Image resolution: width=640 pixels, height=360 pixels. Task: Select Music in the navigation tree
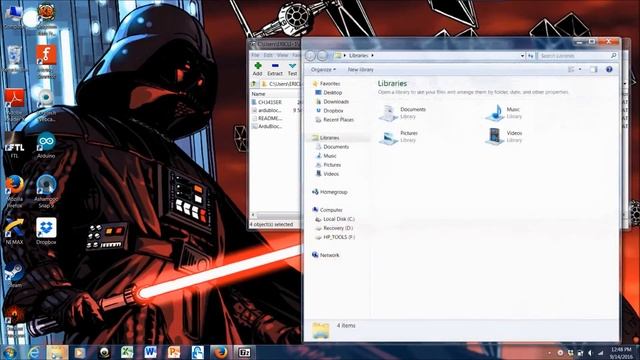[x=326, y=156]
